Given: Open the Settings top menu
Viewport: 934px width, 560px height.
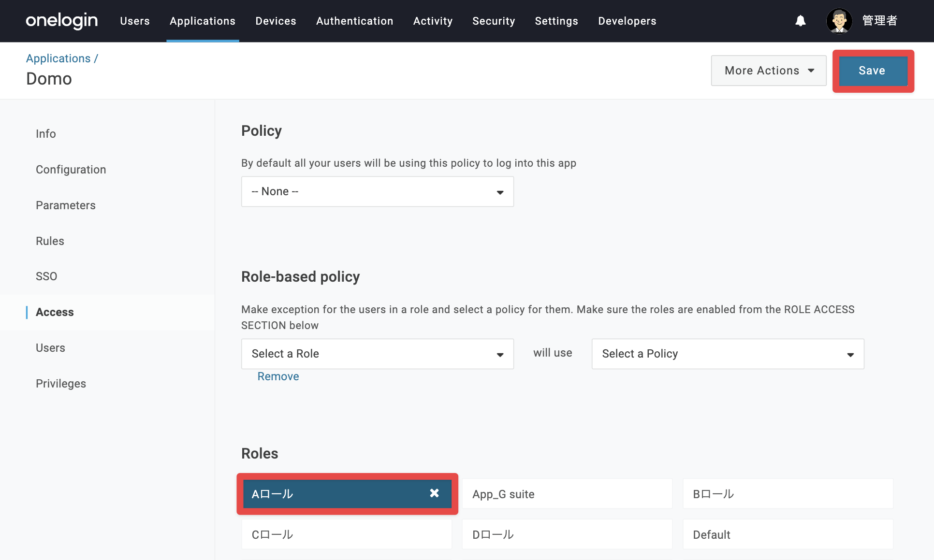Looking at the screenshot, I should coord(556,21).
